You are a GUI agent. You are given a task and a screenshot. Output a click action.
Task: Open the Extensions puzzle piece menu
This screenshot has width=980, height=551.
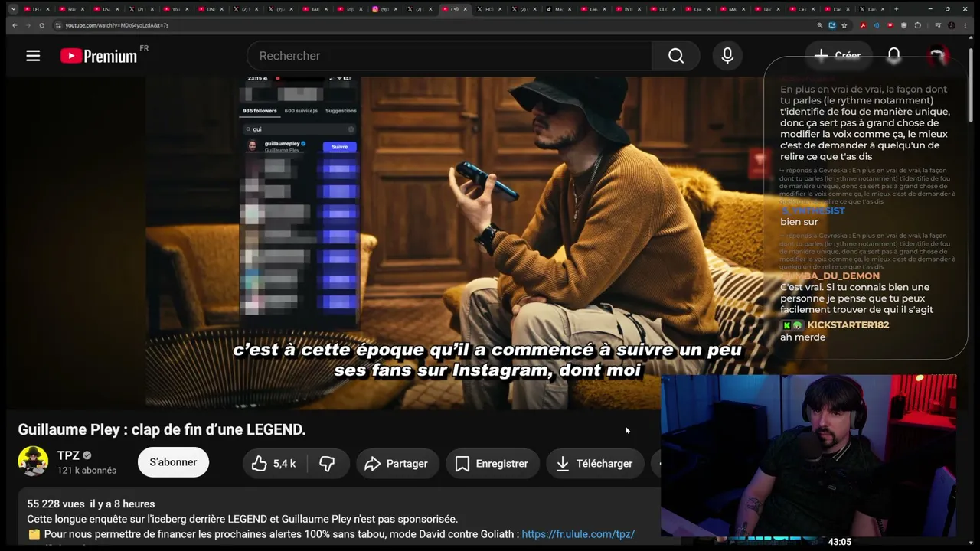pyautogui.click(x=918, y=25)
